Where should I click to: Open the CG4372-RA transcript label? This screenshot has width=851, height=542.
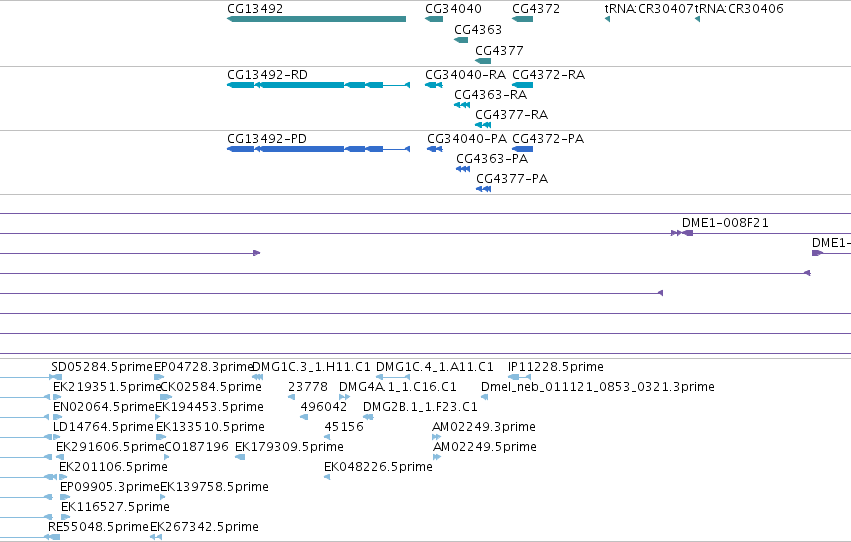[549, 75]
